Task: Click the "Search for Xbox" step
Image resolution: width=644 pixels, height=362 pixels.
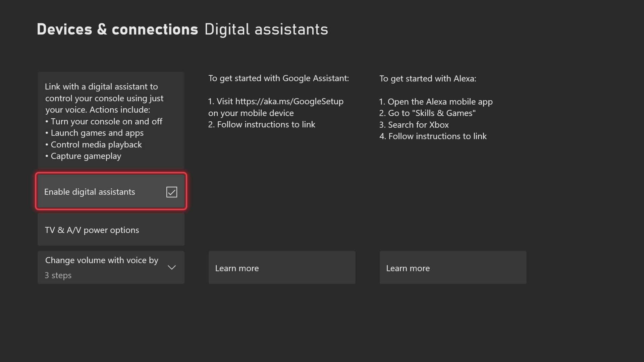Action: coord(418,125)
